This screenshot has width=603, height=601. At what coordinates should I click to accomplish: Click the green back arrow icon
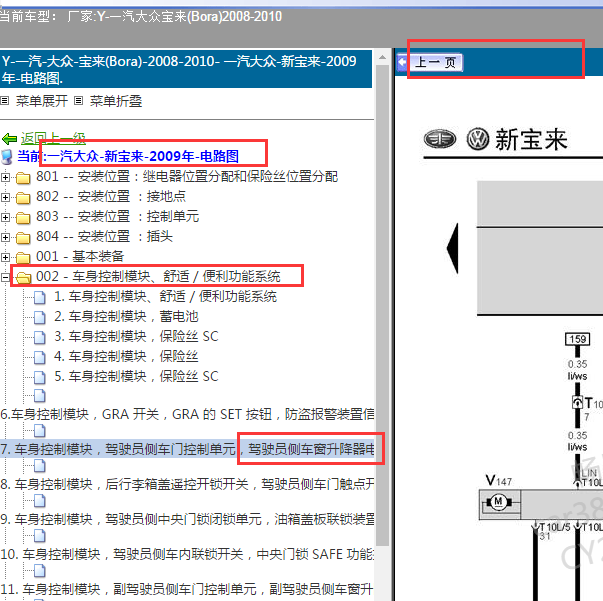(9, 138)
